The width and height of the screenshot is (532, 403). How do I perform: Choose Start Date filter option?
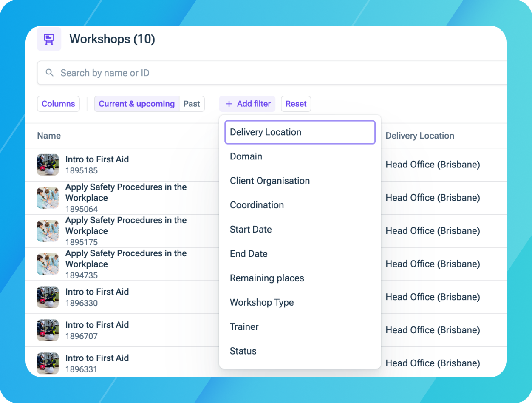300,230
